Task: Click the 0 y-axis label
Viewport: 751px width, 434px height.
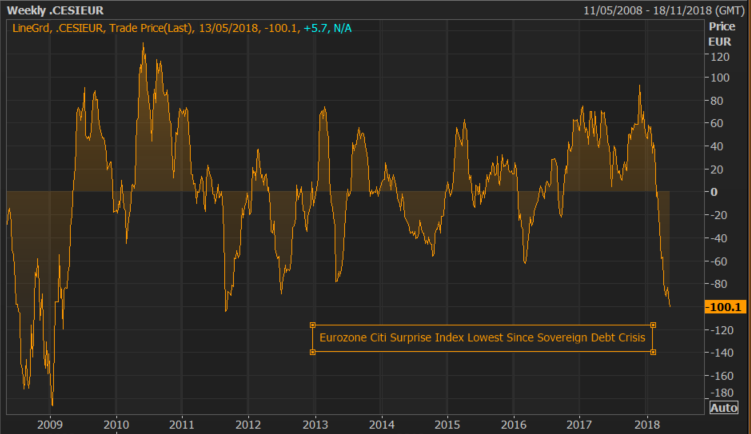Action: (x=714, y=192)
